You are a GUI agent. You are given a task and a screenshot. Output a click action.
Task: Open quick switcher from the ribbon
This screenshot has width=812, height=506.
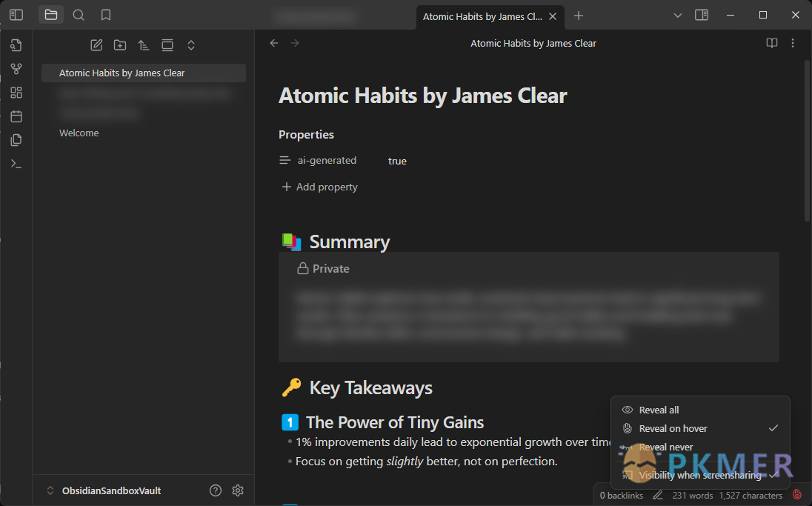tap(16, 45)
